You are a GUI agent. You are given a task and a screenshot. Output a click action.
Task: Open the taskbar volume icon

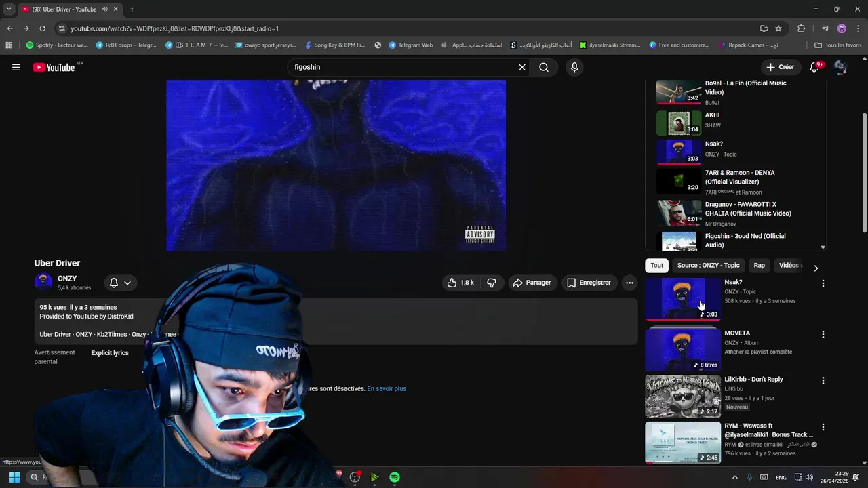pos(809,477)
